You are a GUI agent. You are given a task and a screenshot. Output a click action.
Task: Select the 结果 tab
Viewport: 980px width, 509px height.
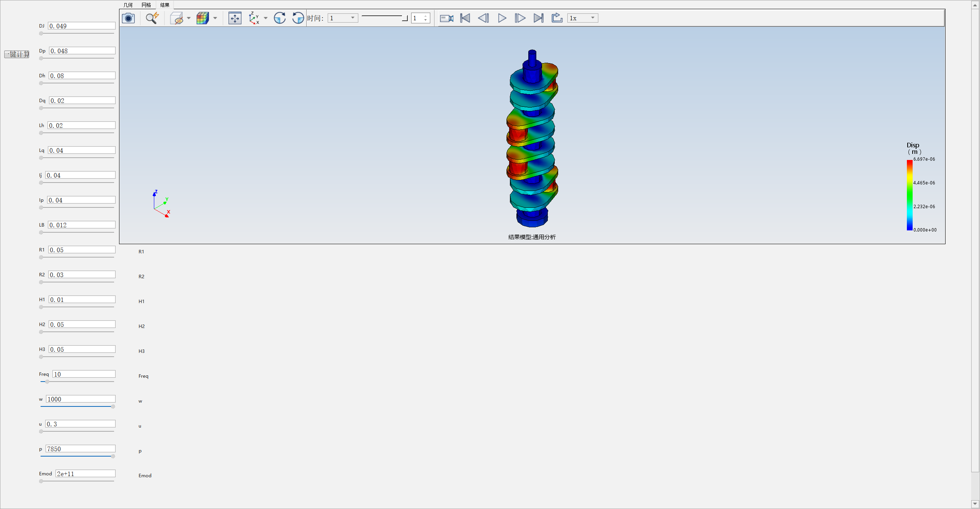(165, 5)
